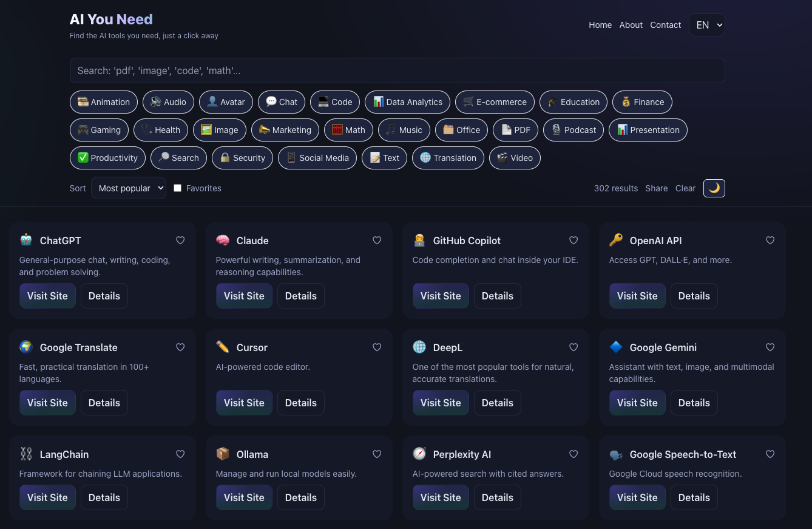
Task: Click the Perplexity AI compass icon
Action: point(419,454)
